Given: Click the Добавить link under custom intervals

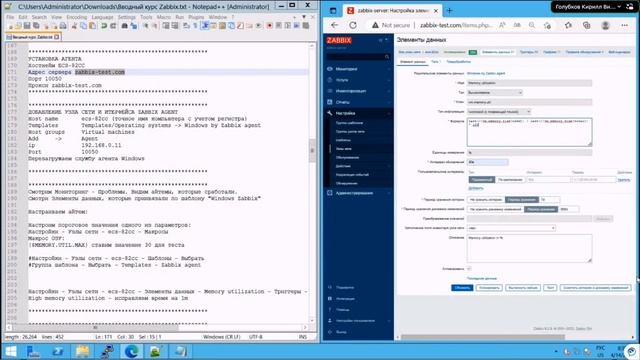Looking at the screenshot, I should click(x=476, y=188).
